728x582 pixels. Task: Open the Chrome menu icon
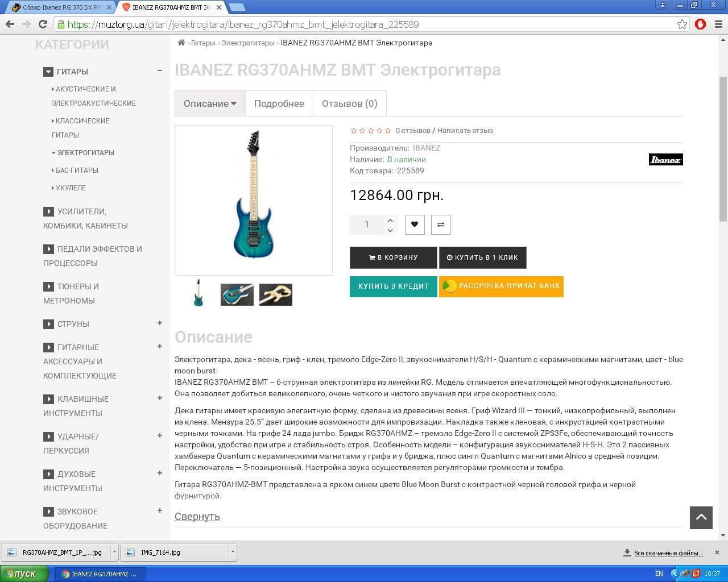[x=718, y=24]
